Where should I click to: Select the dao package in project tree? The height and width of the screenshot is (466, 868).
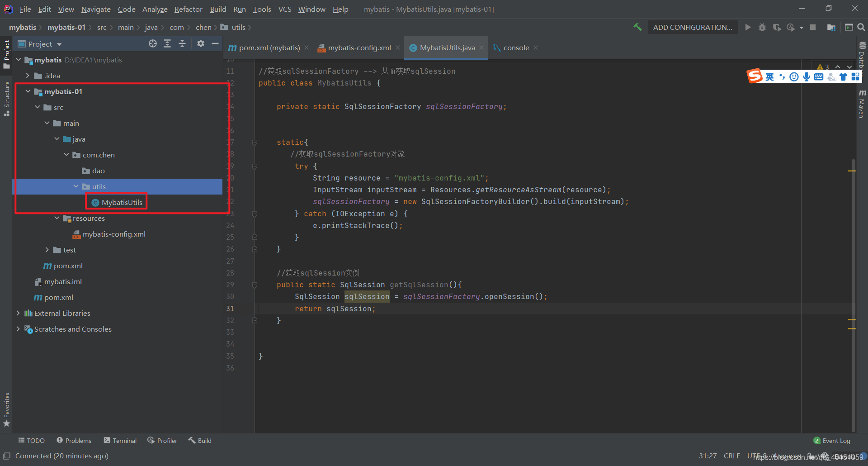[x=93, y=171]
